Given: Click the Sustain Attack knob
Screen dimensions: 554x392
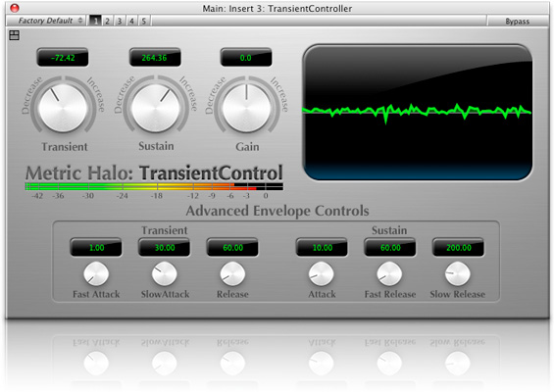Looking at the screenshot, I should pyautogui.click(x=322, y=274).
